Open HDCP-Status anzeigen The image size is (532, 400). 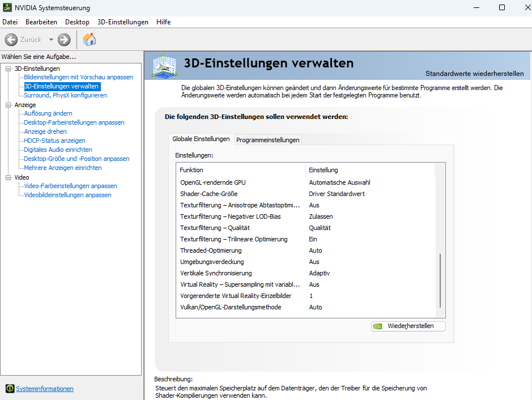pyautogui.click(x=54, y=141)
